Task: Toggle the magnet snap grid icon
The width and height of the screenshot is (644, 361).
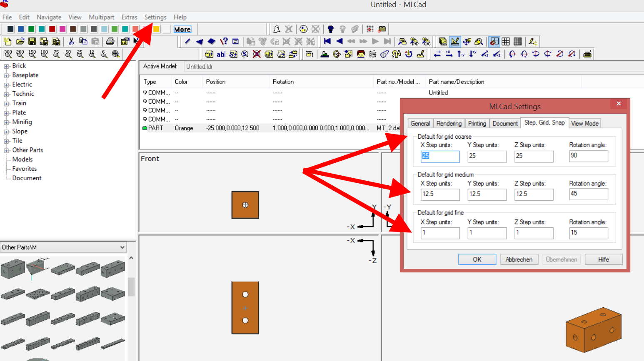Action: [494, 42]
